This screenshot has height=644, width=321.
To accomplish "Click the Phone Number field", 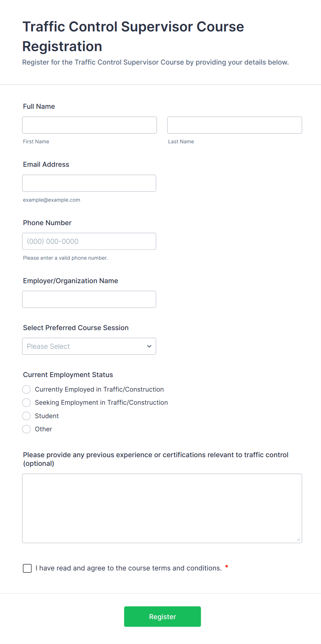I will (x=89, y=241).
